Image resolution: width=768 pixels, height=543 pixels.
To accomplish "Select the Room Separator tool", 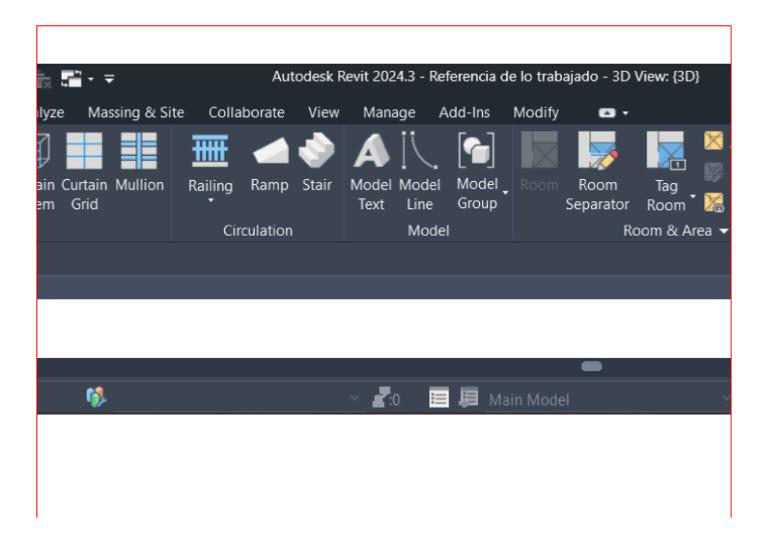I will tap(597, 171).
